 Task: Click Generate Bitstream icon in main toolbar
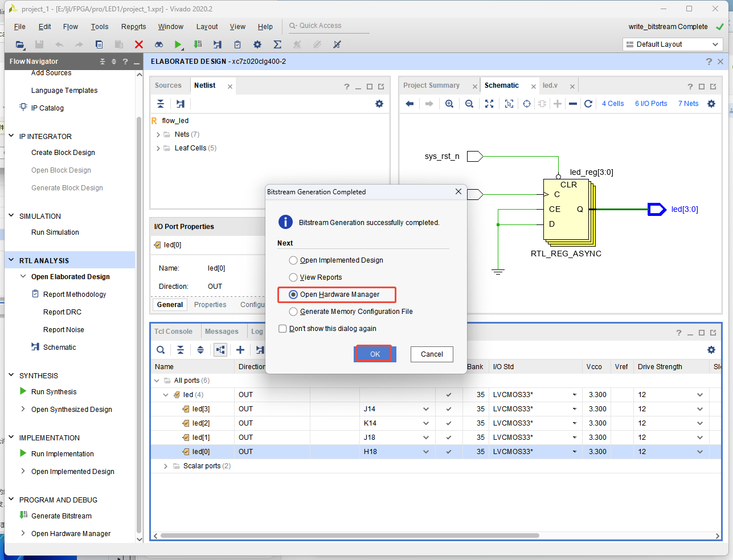click(198, 44)
